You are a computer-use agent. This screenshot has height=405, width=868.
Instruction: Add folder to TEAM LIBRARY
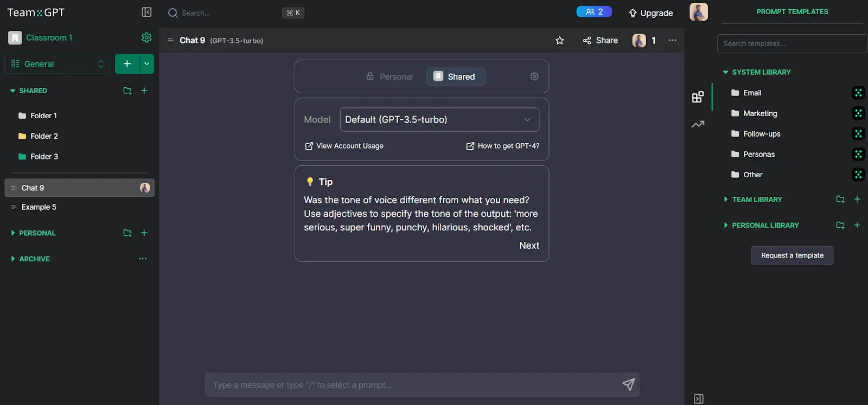pos(840,200)
